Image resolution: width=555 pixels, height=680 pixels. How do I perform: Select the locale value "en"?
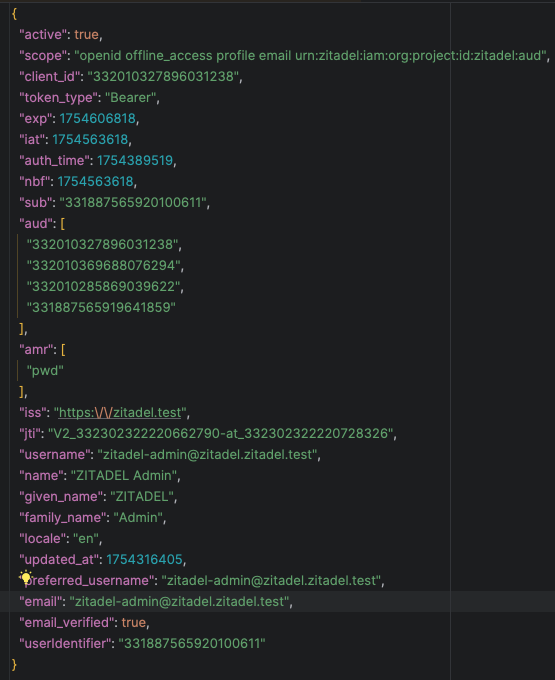(86, 539)
